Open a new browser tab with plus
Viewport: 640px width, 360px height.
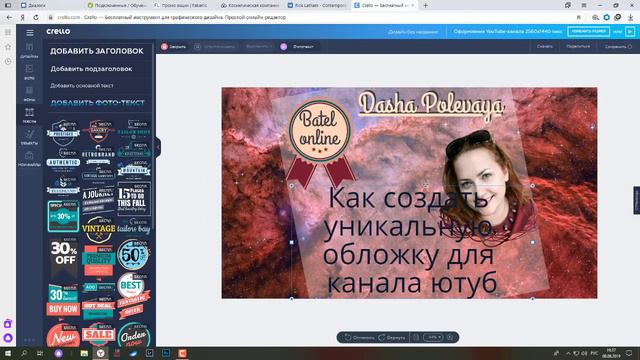pyautogui.click(x=425, y=5)
